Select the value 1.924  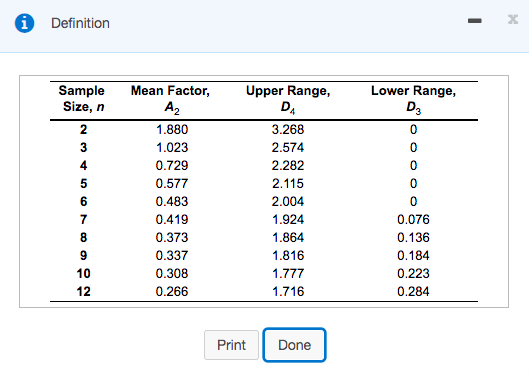pyautogui.click(x=288, y=220)
